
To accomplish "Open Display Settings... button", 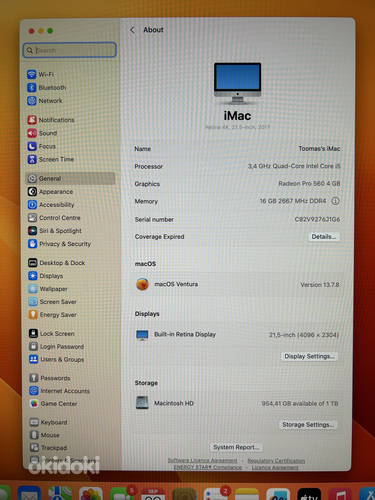I will coord(309,356).
